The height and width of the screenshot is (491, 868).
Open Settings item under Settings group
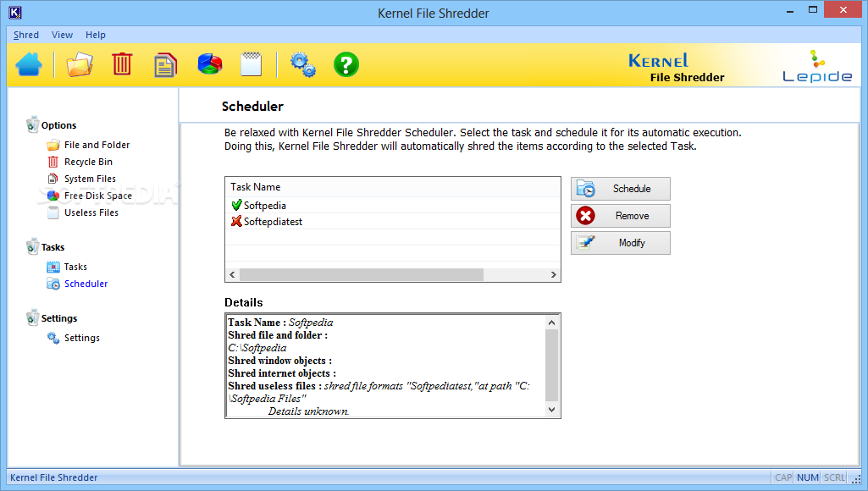click(x=82, y=338)
